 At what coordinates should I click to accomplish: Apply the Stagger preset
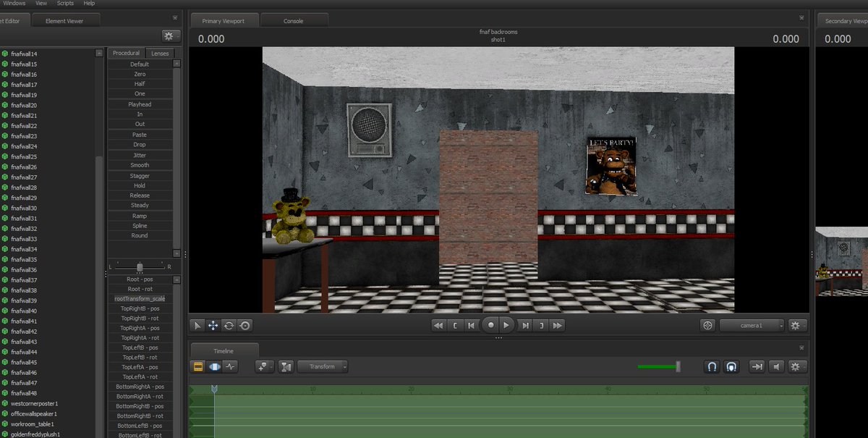point(140,175)
